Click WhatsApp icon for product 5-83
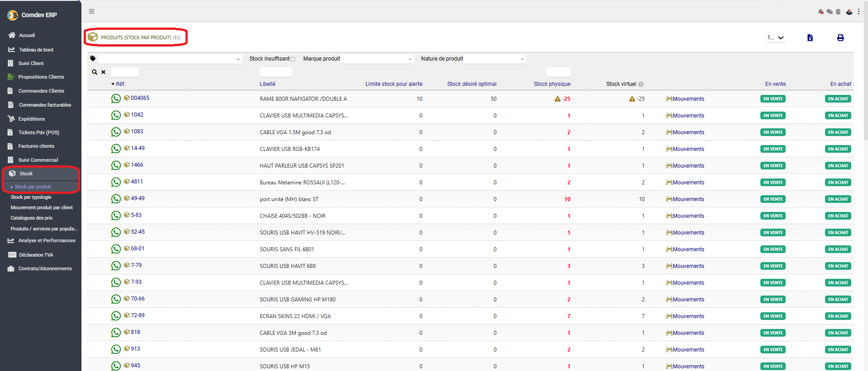The height and width of the screenshot is (371, 868). [116, 216]
